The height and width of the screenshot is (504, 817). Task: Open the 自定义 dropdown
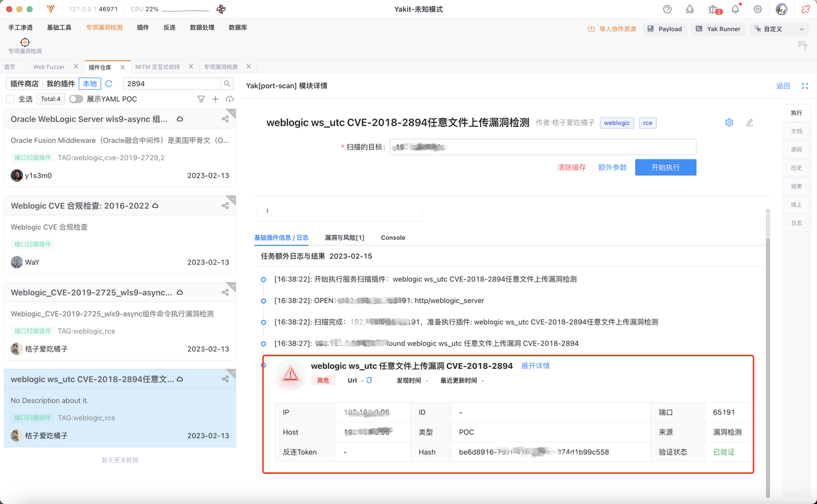click(779, 29)
